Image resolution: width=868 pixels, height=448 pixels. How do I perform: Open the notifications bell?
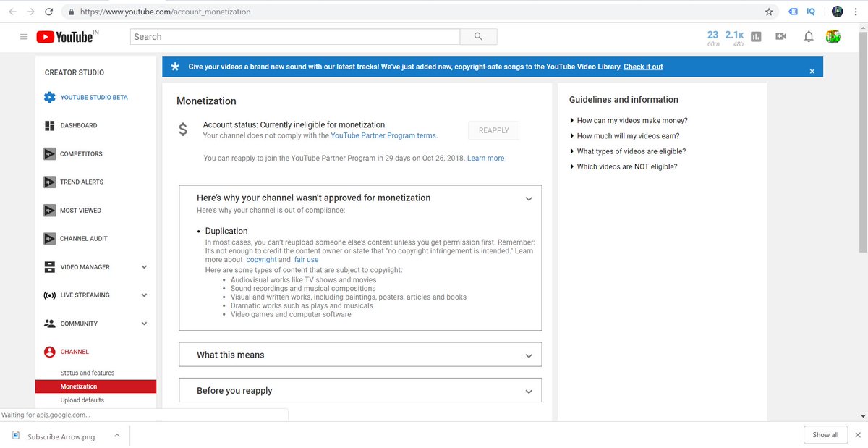tap(809, 36)
